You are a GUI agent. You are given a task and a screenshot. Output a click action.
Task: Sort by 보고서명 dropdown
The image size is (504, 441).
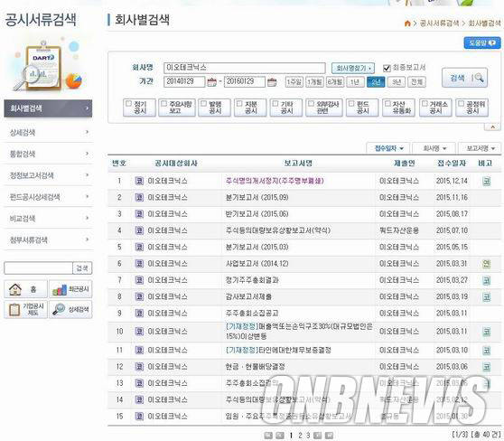(480, 148)
